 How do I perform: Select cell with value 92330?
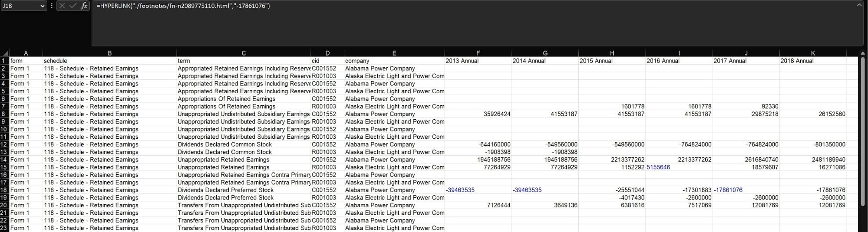click(x=746, y=106)
